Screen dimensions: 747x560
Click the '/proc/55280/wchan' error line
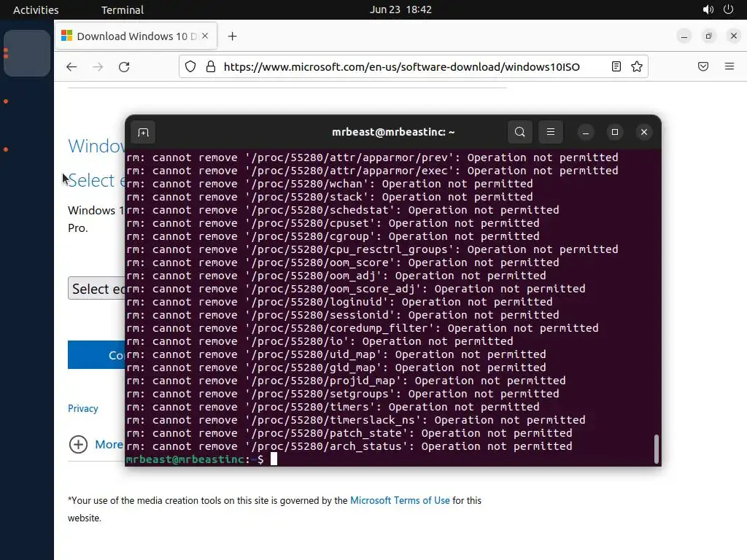pyautogui.click(x=330, y=184)
